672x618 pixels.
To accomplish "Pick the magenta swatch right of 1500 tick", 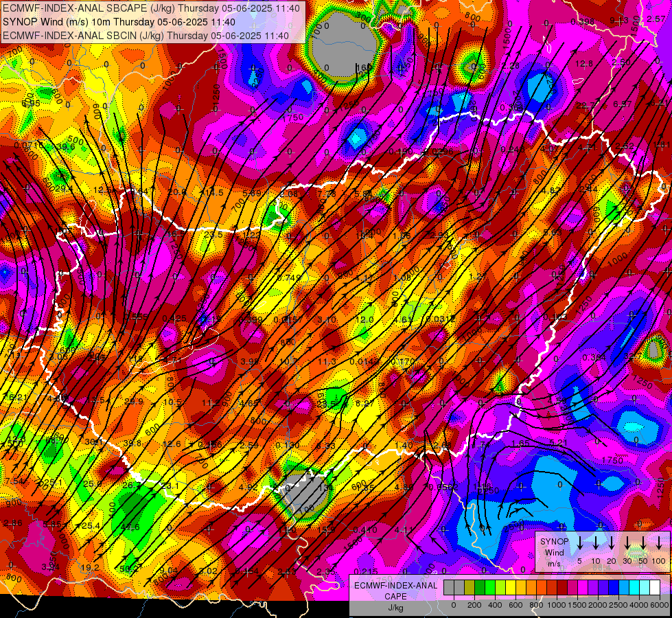I will pos(583,587).
